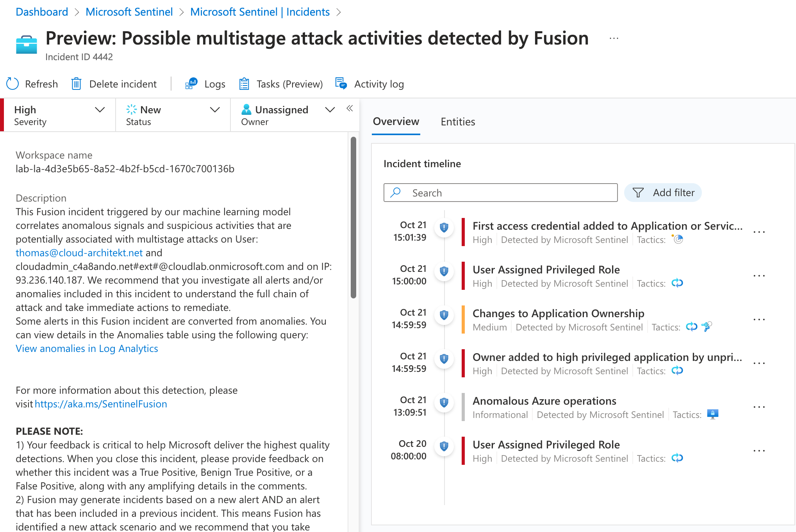Click the details pane scrollbar
The height and width of the screenshot is (532, 796).
pos(353,218)
